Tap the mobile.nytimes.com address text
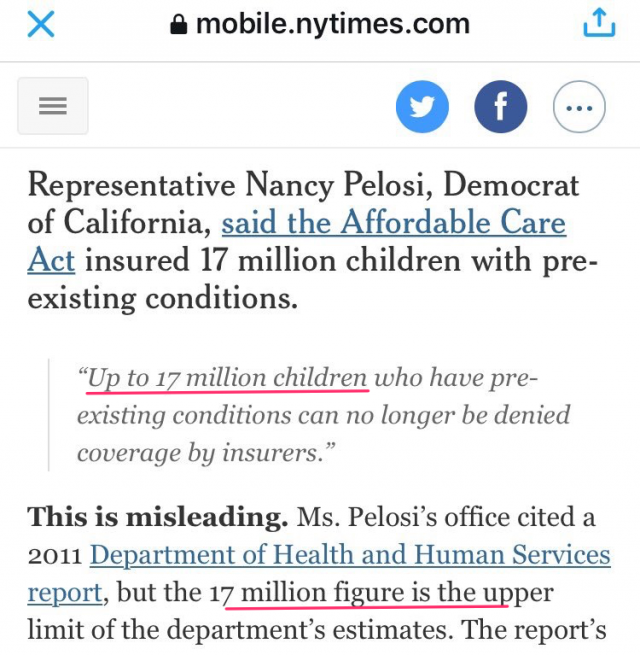The height and width of the screenshot is (655, 640). click(x=332, y=24)
